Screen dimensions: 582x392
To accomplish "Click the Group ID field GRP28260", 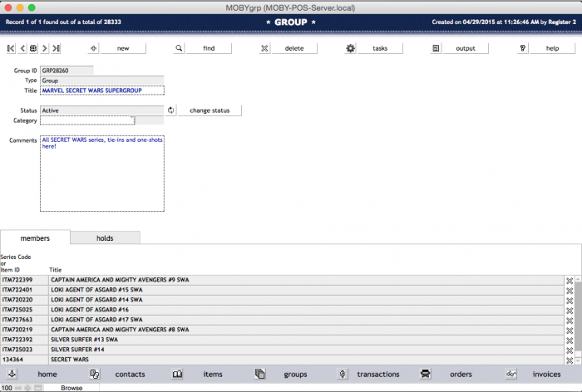I will pyautogui.click(x=67, y=71).
